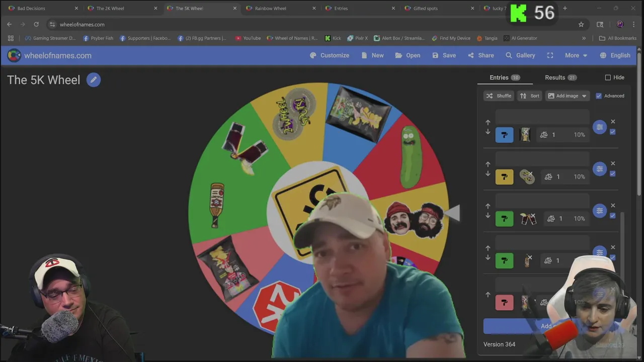Save the current wheel
Viewport: 644px width, 362px height.
click(444, 55)
